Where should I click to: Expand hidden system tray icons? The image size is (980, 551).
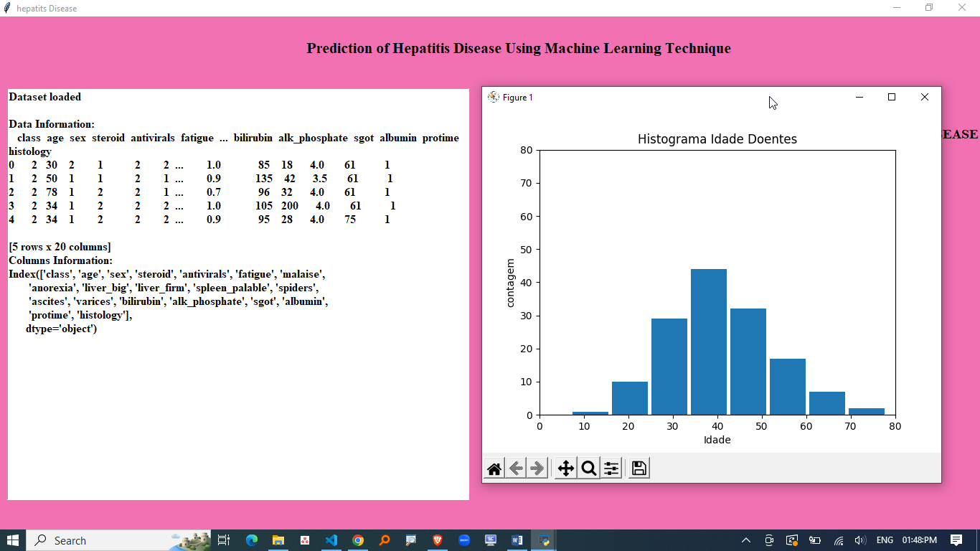pyautogui.click(x=746, y=540)
